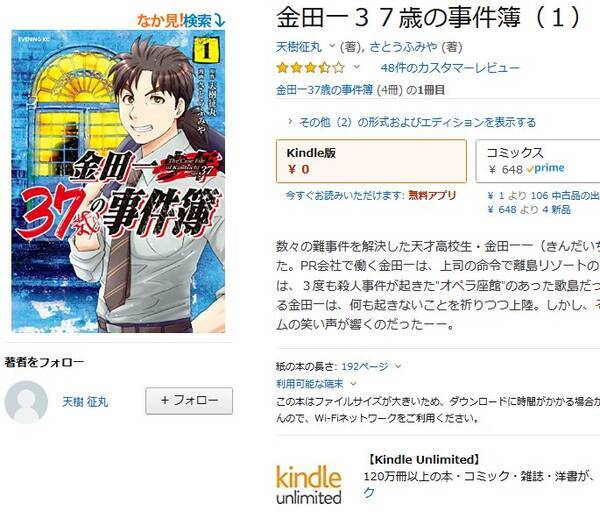Expand その他（2）の形式およびエディション
The width and height of the screenshot is (600, 518).
tap(412, 122)
